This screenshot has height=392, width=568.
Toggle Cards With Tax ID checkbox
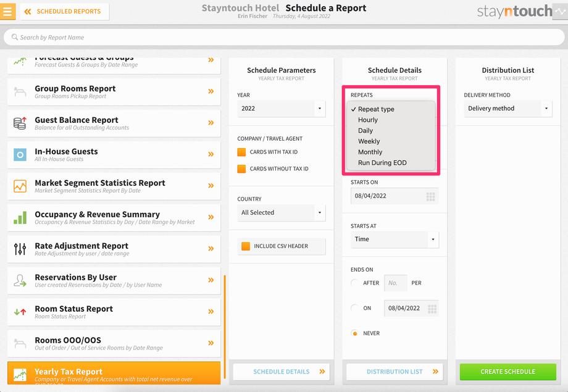click(241, 152)
